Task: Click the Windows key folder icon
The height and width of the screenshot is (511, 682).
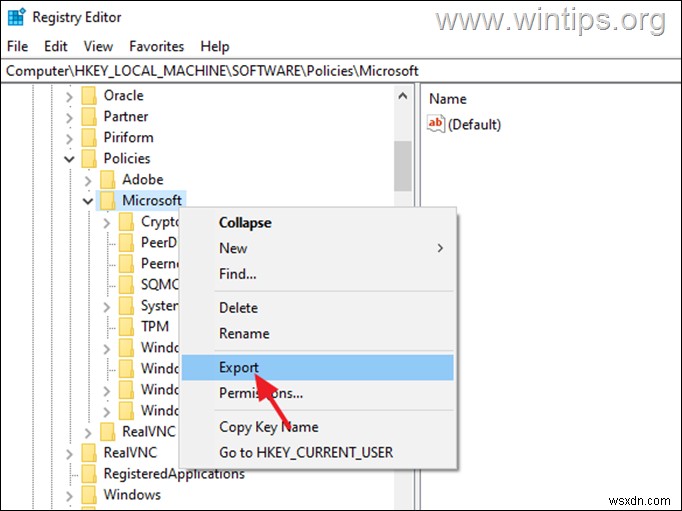Action: tap(89, 494)
